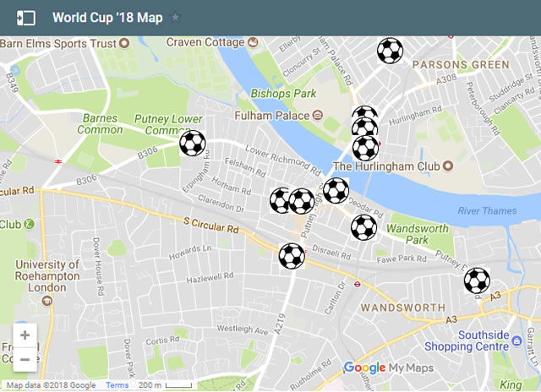Select the soccer ball marker near Parsons Green
The image size is (541, 392).
coord(390,52)
